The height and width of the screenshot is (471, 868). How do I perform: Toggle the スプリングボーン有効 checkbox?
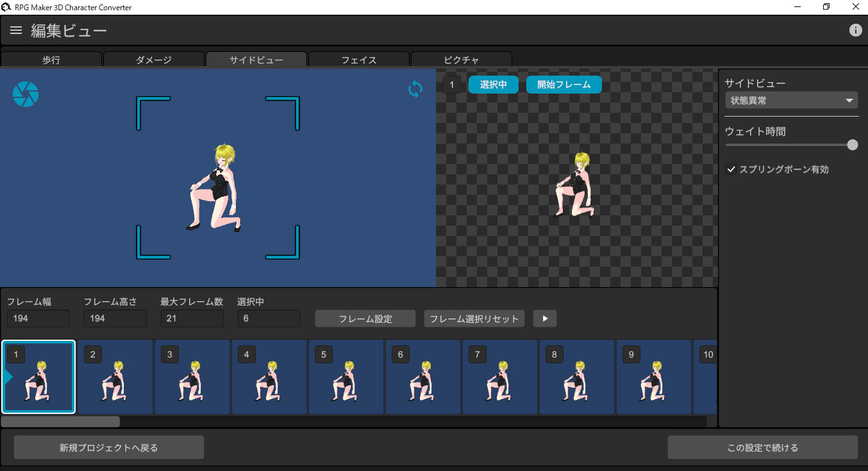point(731,169)
